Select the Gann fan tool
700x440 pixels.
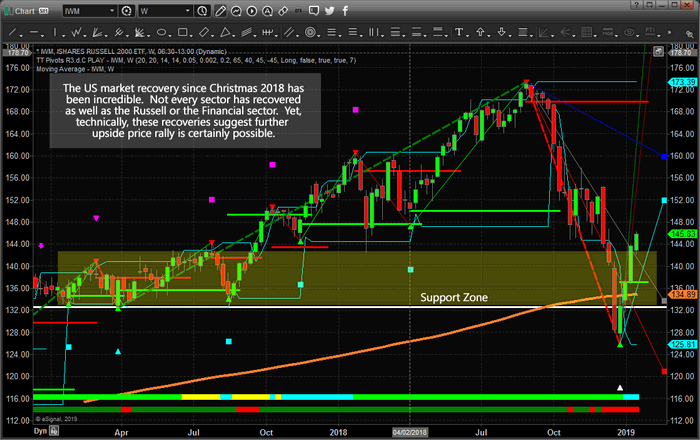[139, 32]
